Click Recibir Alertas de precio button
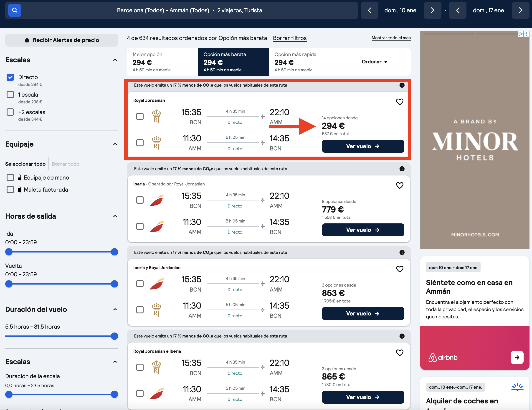 [x=62, y=40]
